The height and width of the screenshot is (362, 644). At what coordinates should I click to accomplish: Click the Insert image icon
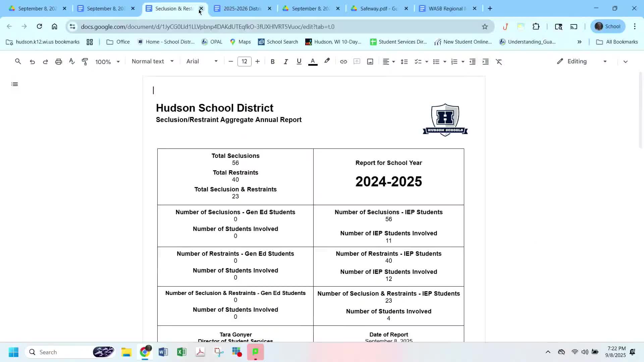[x=370, y=62]
